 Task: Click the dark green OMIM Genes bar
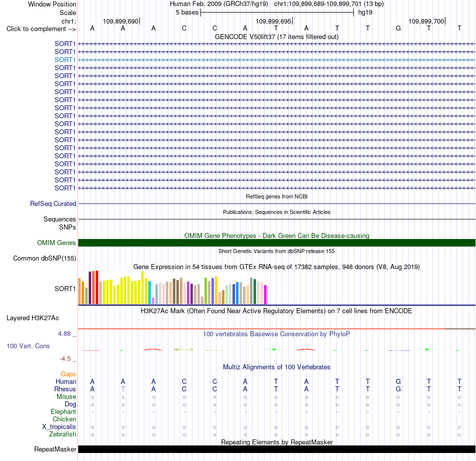pyautogui.click(x=277, y=243)
